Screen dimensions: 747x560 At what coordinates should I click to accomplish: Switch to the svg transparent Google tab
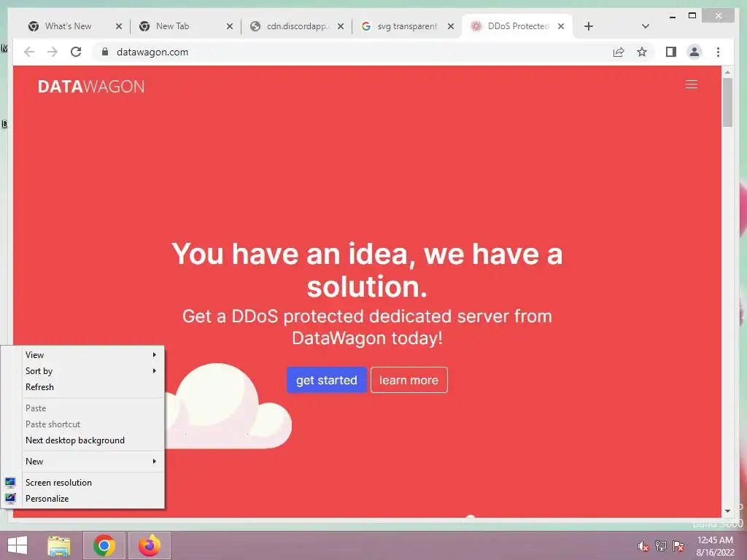(406, 26)
